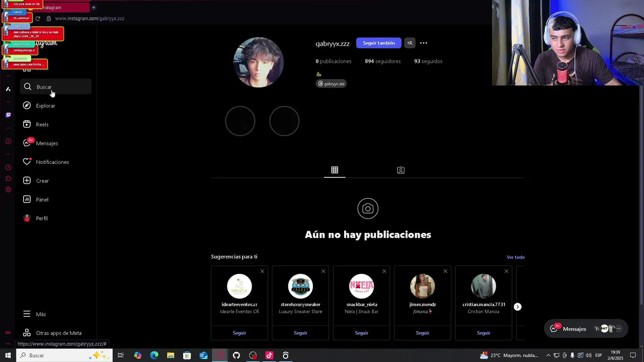
Task: Open the second story highlight circle
Action: (x=284, y=121)
